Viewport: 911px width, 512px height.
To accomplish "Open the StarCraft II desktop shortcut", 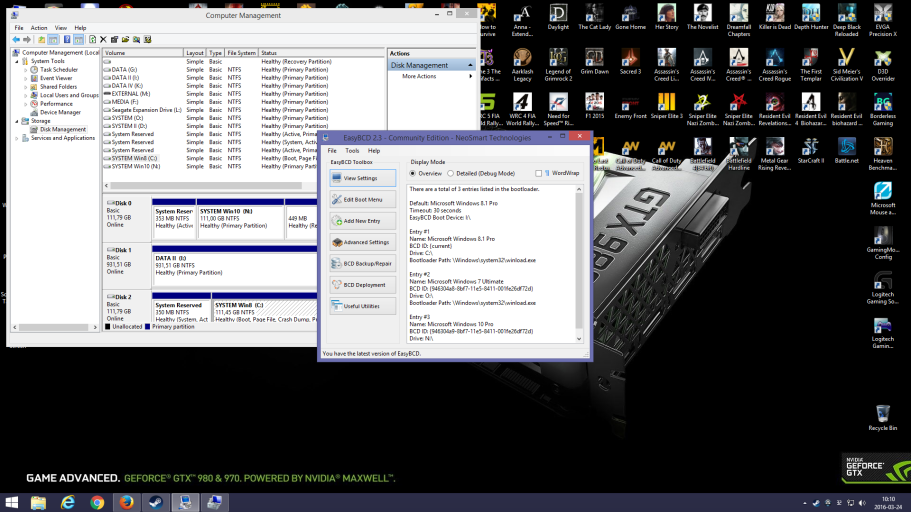I will tap(810, 151).
